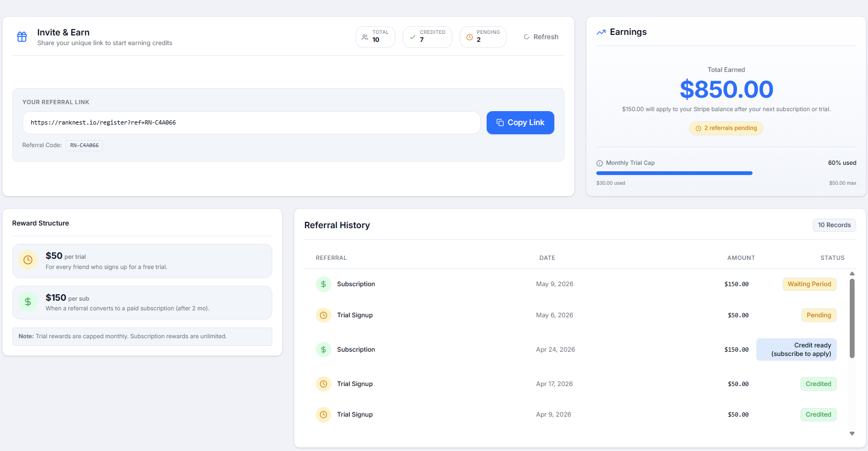Click the $50.00 max label
Image resolution: width=868 pixels, height=451 pixels.
coord(843,183)
